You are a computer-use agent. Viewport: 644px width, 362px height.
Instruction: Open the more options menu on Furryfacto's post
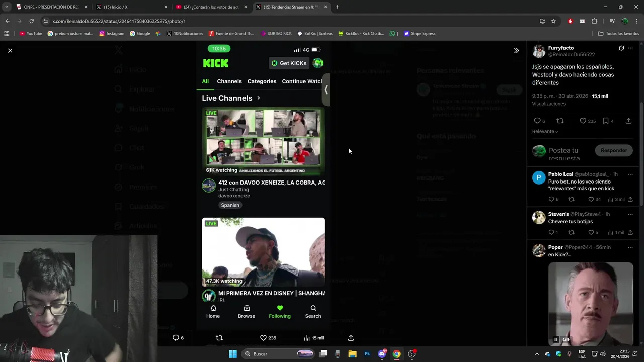pos(630,48)
